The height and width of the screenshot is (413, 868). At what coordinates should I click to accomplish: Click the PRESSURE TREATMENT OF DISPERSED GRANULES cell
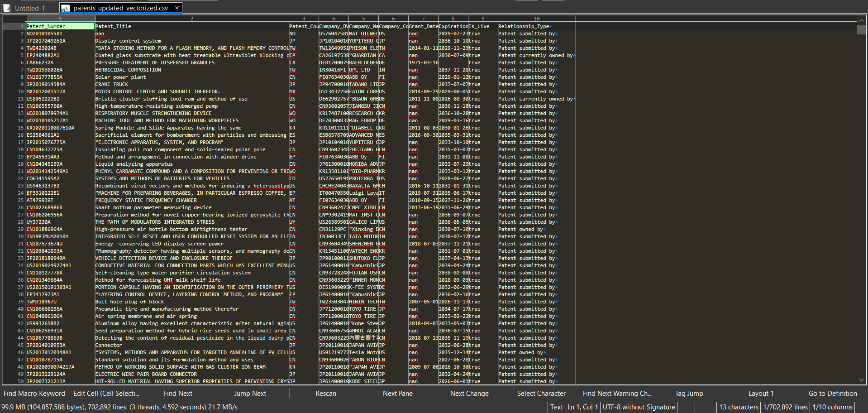click(x=192, y=62)
